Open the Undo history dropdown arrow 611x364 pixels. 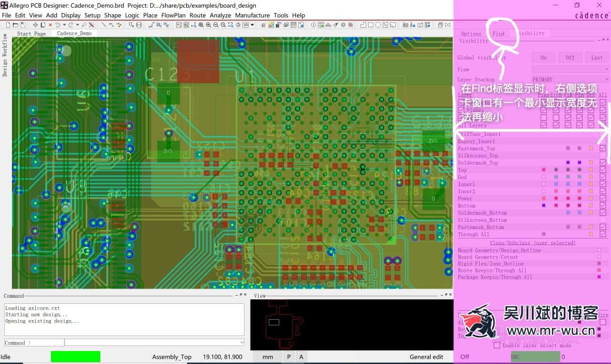63,25
